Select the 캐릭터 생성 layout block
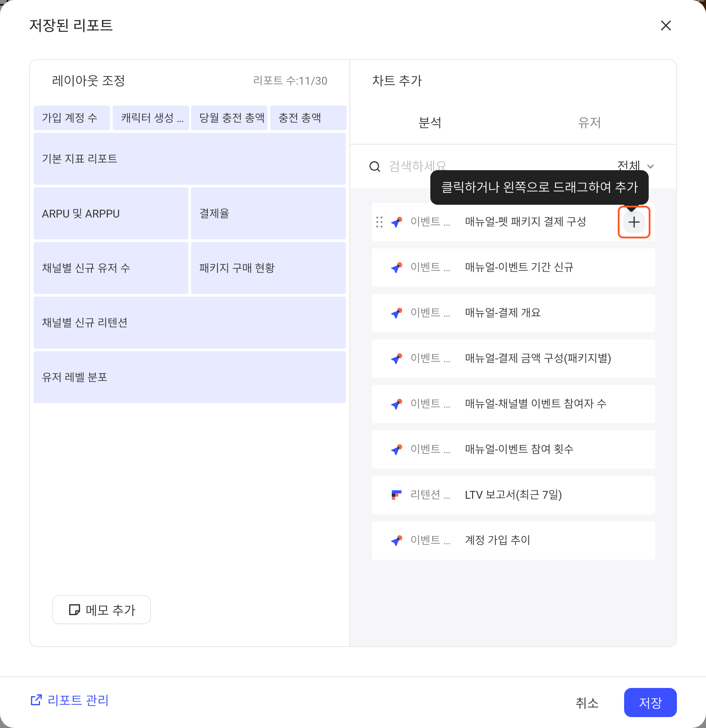706x728 pixels. click(x=151, y=118)
